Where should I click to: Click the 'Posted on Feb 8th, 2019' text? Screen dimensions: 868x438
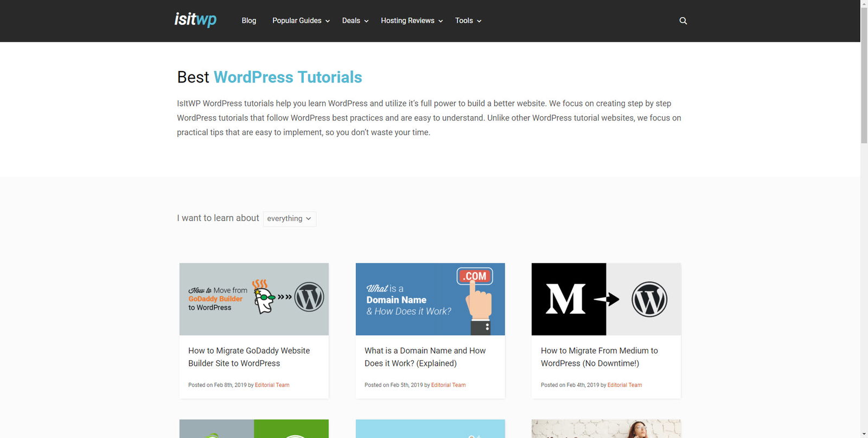(218, 385)
